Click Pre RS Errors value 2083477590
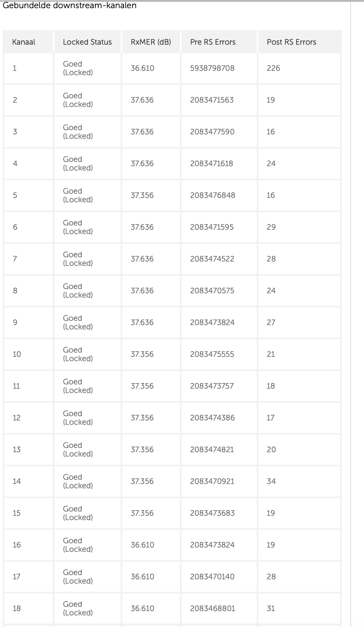This screenshot has width=364, height=627. (212, 132)
